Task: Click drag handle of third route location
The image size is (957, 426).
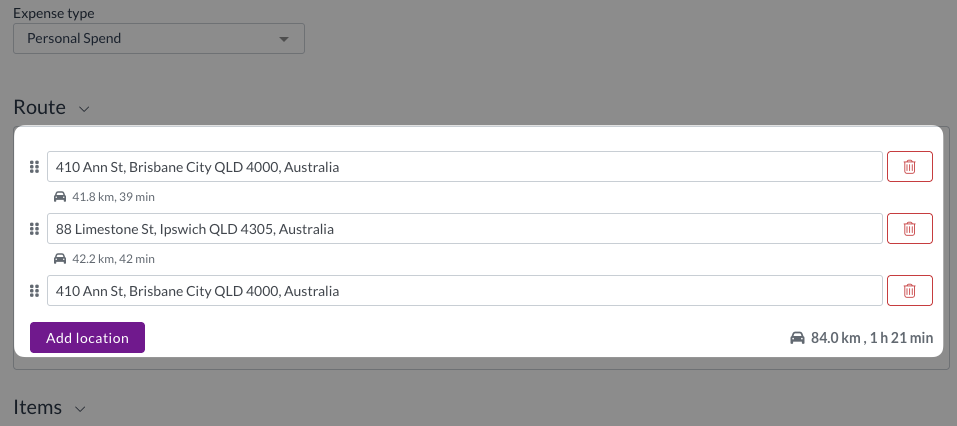Action: tap(34, 291)
